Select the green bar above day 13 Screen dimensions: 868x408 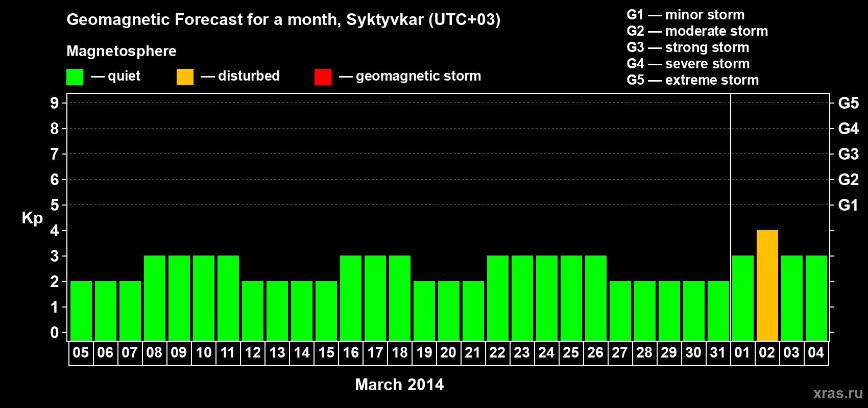(277, 311)
